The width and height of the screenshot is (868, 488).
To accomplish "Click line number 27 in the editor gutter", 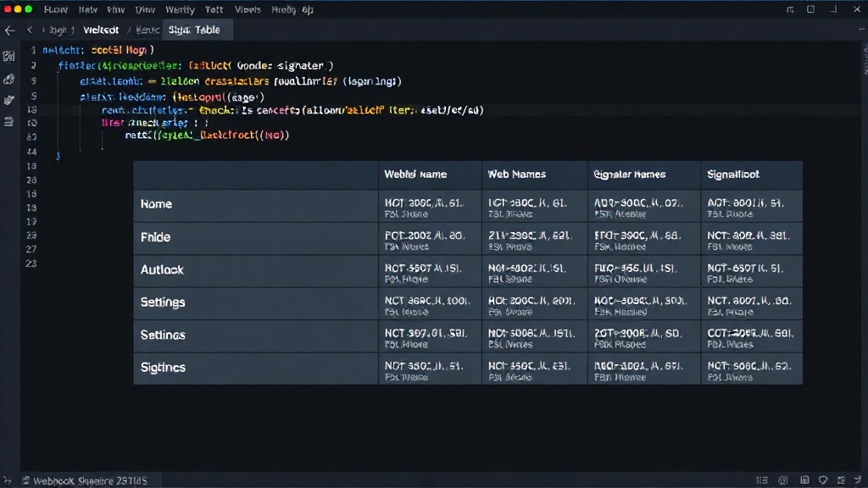I will coord(31,250).
